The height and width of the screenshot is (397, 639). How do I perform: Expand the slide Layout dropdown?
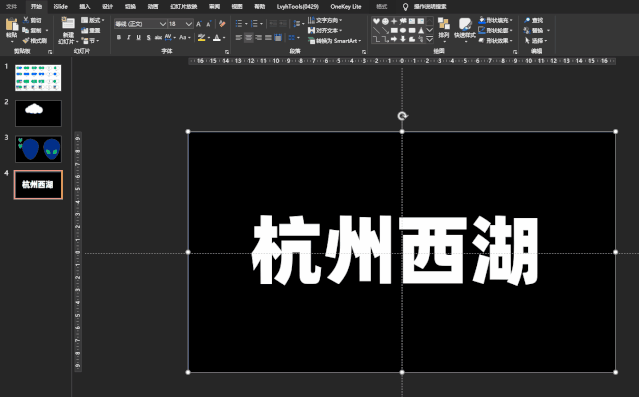pyautogui.click(x=93, y=20)
